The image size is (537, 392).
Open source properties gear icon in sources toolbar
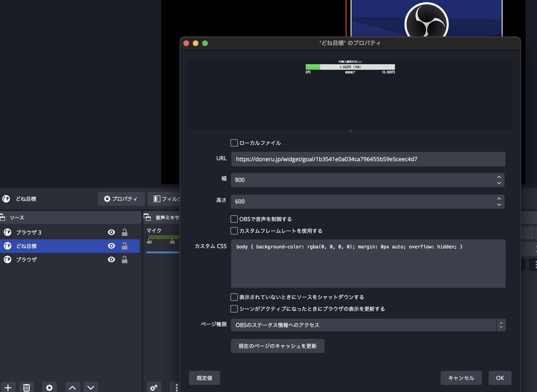49,388
